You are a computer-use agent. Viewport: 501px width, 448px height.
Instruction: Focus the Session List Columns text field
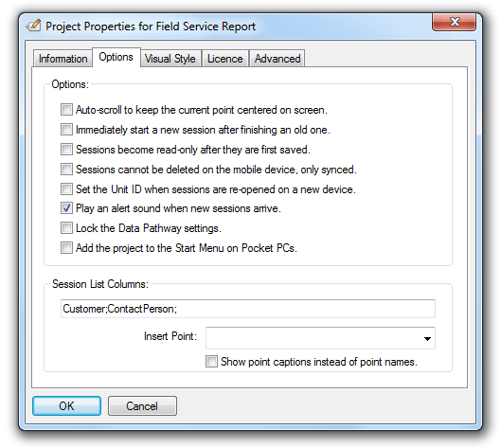tap(248, 309)
